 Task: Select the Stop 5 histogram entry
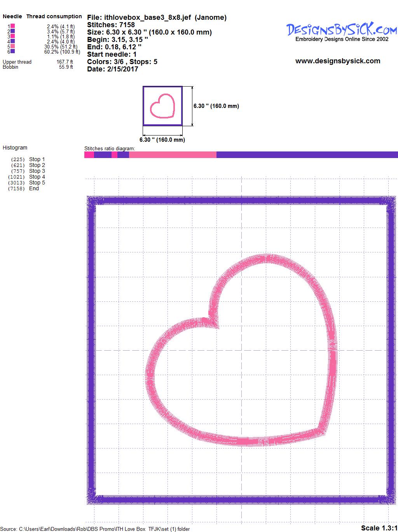point(37,183)
